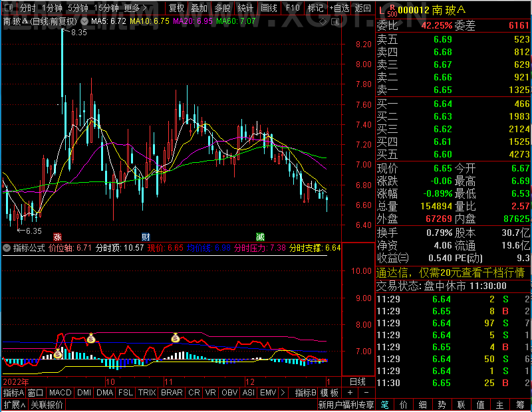The height and width of the screenshot is (412, 532).
Task: Click the blue 财 event marker
Action: coord(146,237)
